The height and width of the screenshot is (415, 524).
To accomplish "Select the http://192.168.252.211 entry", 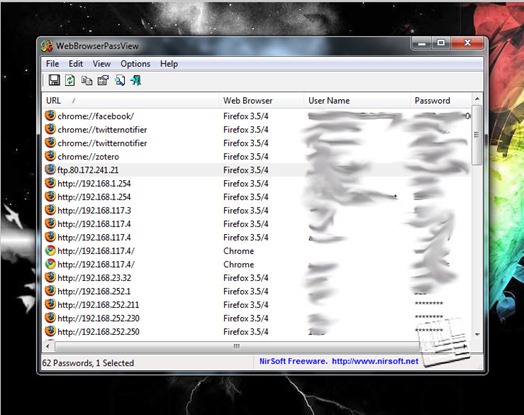I will 98,305.
